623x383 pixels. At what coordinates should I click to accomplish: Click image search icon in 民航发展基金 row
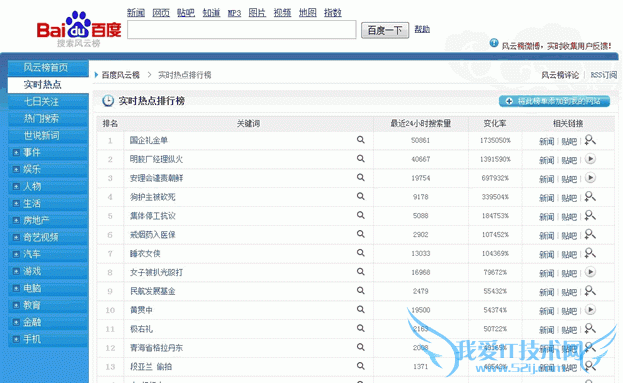(590, 290)
